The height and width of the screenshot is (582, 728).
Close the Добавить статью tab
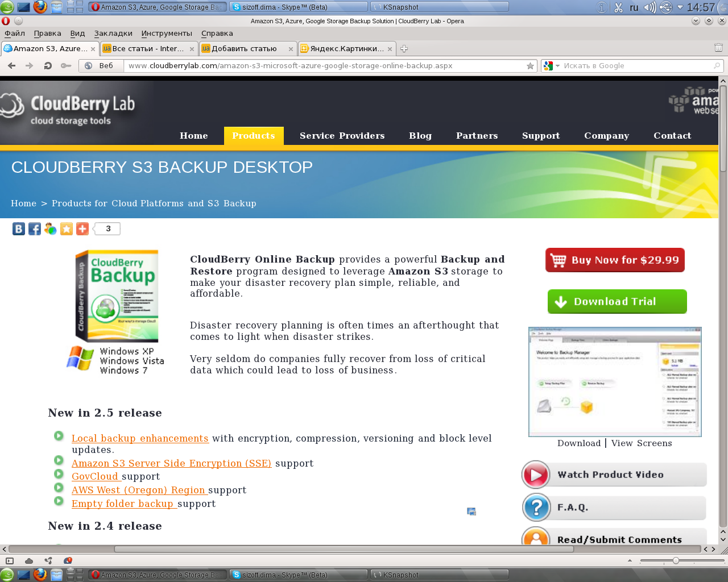[291, 49]
